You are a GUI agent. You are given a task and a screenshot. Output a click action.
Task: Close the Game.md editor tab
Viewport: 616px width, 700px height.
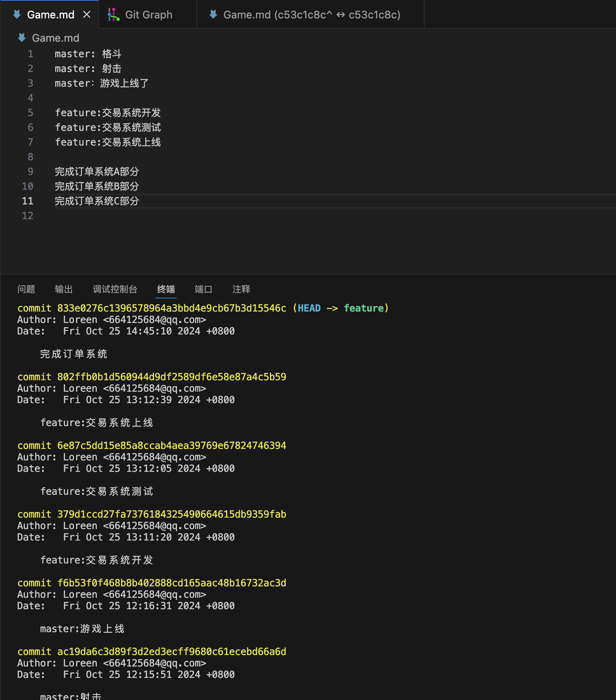coord(87,15)
